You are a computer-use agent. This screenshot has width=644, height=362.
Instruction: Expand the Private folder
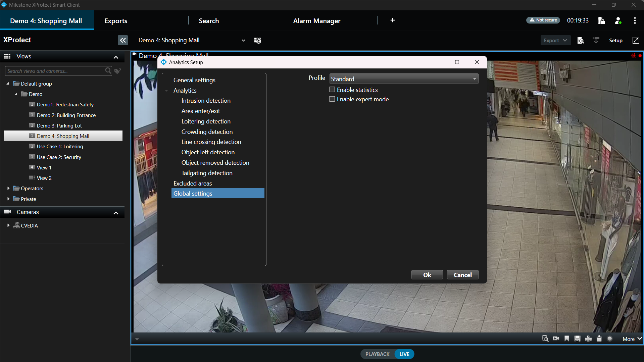[x=8, y=199]
